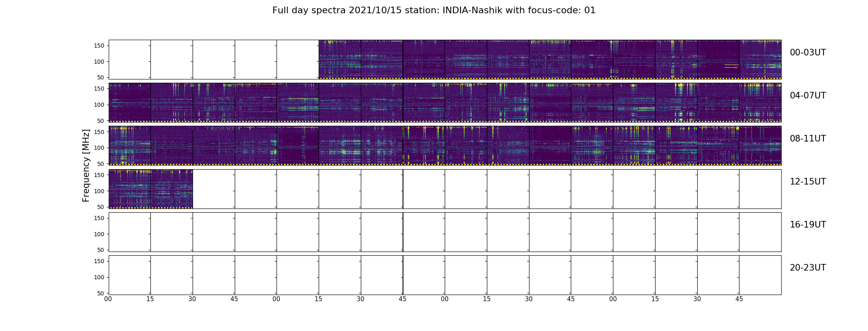This screenshot has height=331, width=868.
Task: Open the 09:00 spectrum panel in the 08-11UT row
Action: 298,146
